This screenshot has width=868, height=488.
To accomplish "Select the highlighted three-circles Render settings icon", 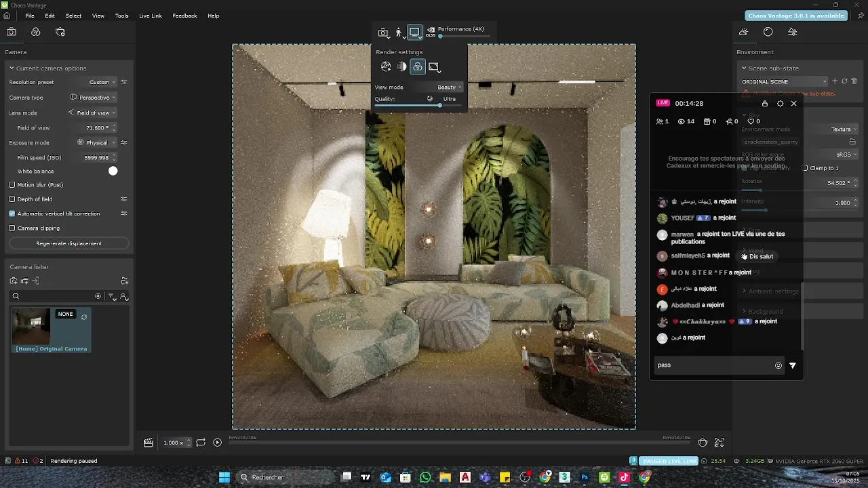I will (418, 66).
